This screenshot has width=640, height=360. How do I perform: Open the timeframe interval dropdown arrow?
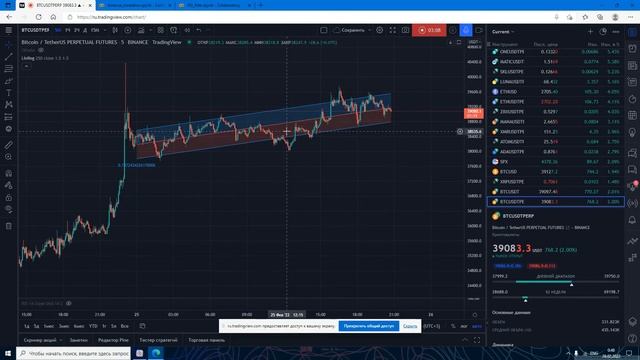tap(105, 30)
